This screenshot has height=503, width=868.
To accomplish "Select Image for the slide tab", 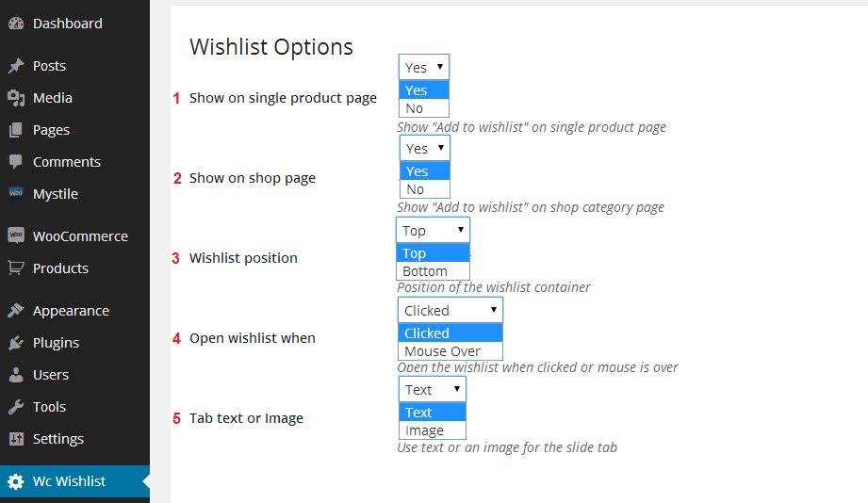I will point(424,430).
